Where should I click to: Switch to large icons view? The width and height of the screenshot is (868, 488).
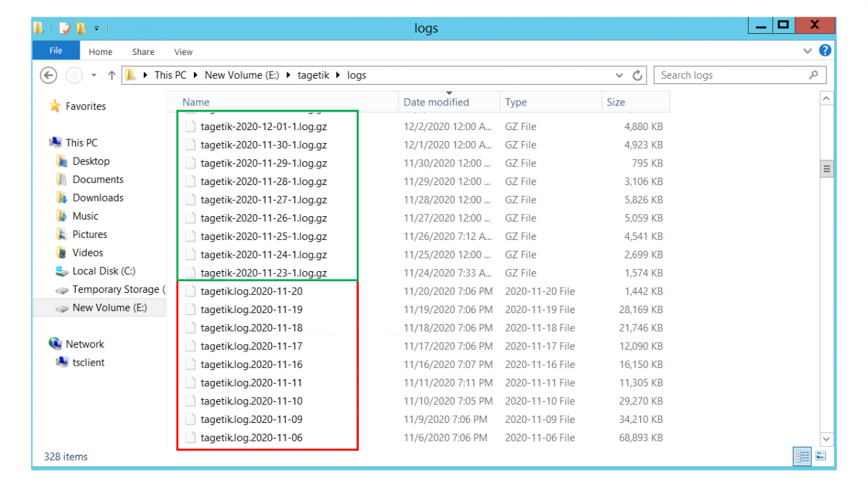pyautogui.click(x=820, y=456)
